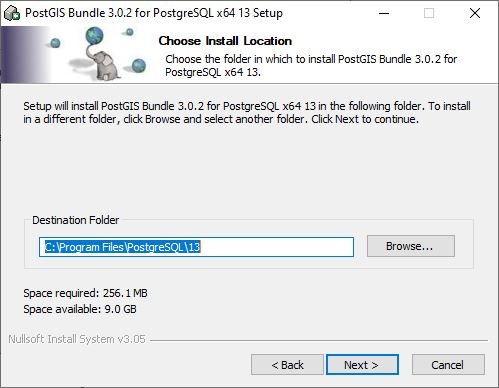This screenshot has width=499, height=388.
Task: Click the Nullsoft Install System v3.05 text
Action: [77, 339]
